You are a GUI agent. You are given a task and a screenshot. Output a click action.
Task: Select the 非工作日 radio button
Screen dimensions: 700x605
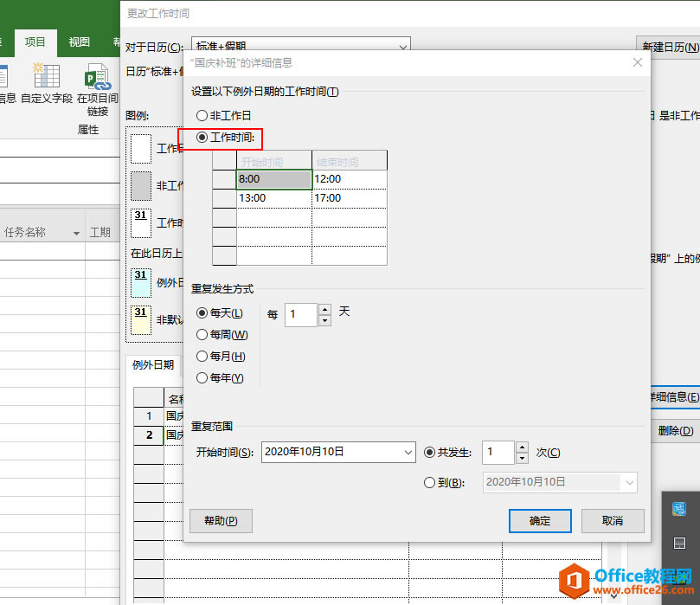[202, 115]
